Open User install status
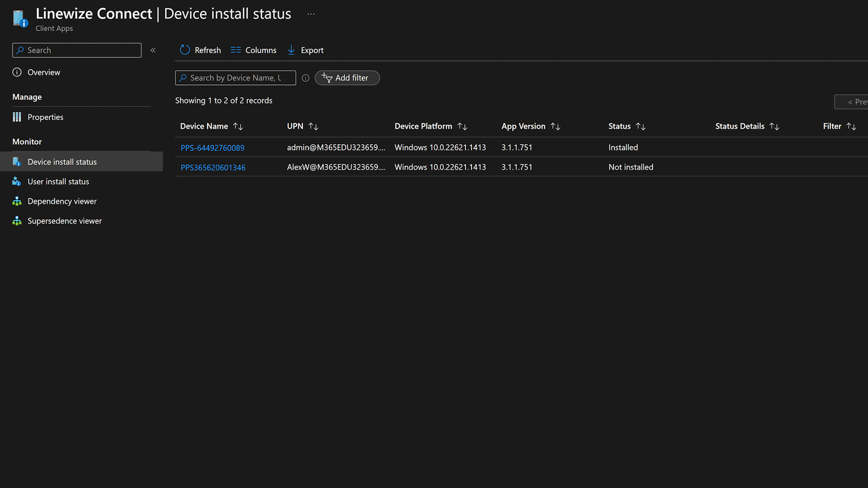The width and height of the screenshot is (868, 488). point(58,181)
